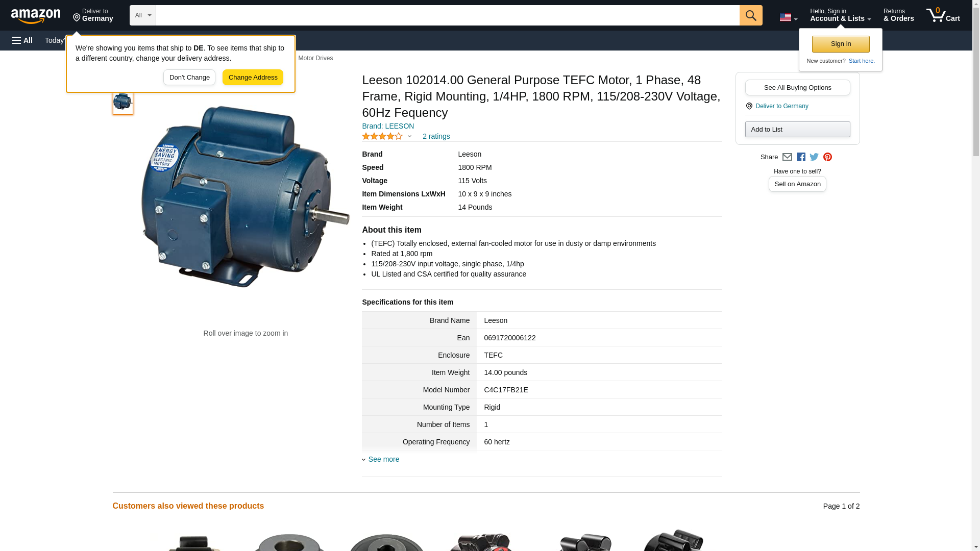This screenshot has height=551, width=980.
Task: Click the search magnifier button
Action: [750, 15]
